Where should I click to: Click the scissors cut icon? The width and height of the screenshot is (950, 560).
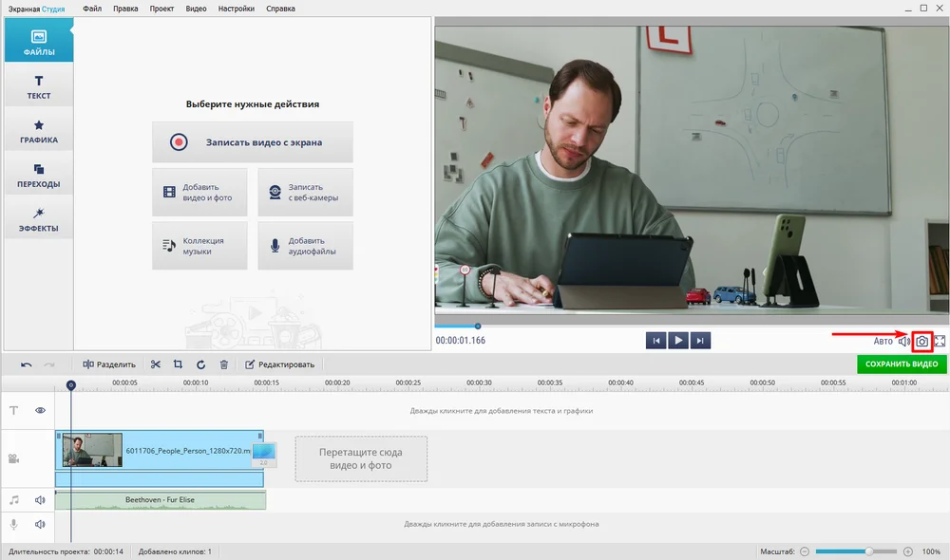(x=156, y=364)
